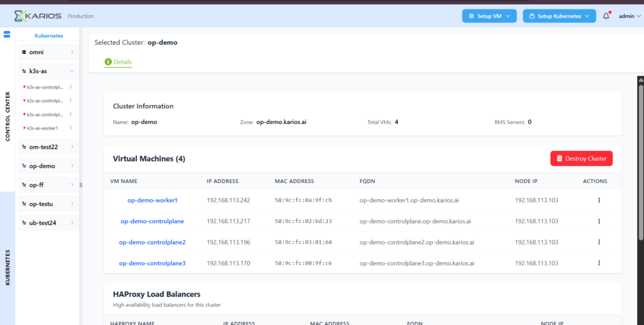This screenshot has width=644, height=325.
Task: Select the Kubernetes vertical tab
Action: click(x=8, y=267)
